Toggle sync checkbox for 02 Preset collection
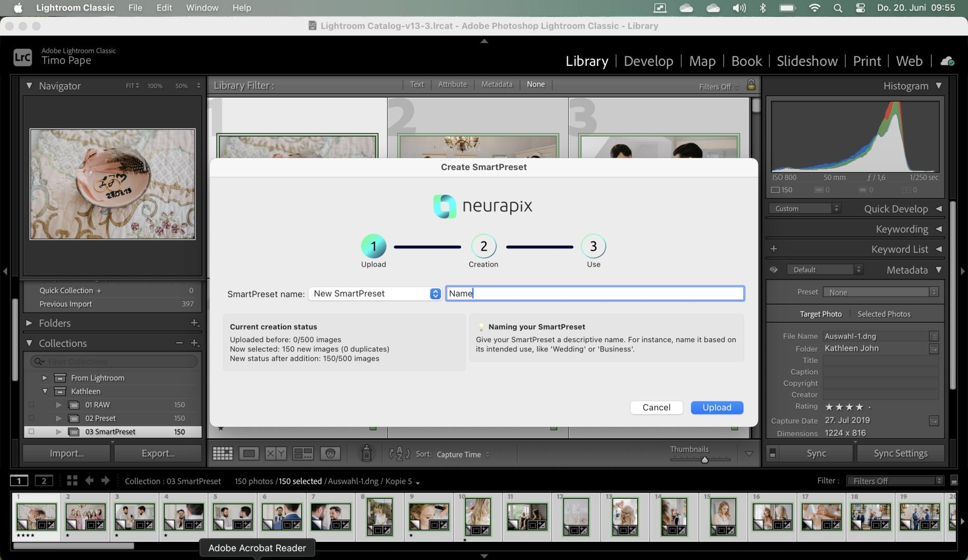This screenshot has width=968, height=560. [x=32, y=418]
